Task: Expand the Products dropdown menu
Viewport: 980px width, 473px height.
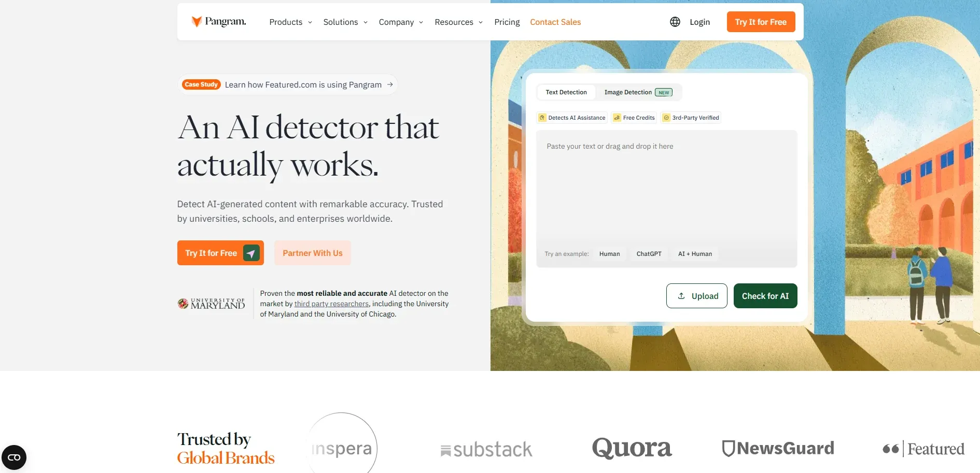Action: pos(291,22)
